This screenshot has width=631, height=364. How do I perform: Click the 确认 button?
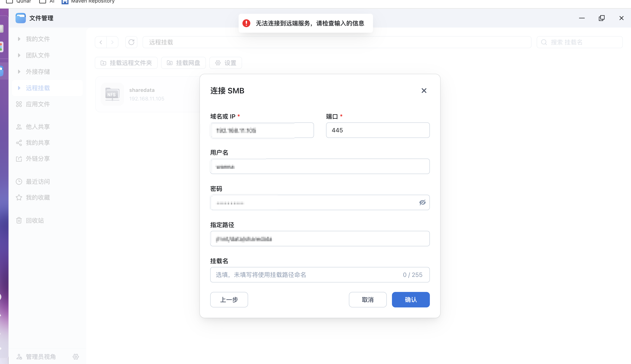[410, 299]
